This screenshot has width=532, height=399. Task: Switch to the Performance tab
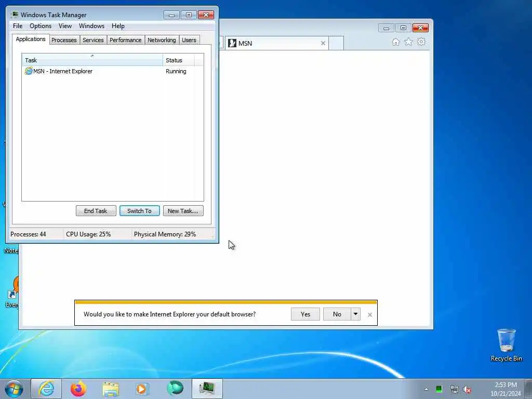point(126,40)
